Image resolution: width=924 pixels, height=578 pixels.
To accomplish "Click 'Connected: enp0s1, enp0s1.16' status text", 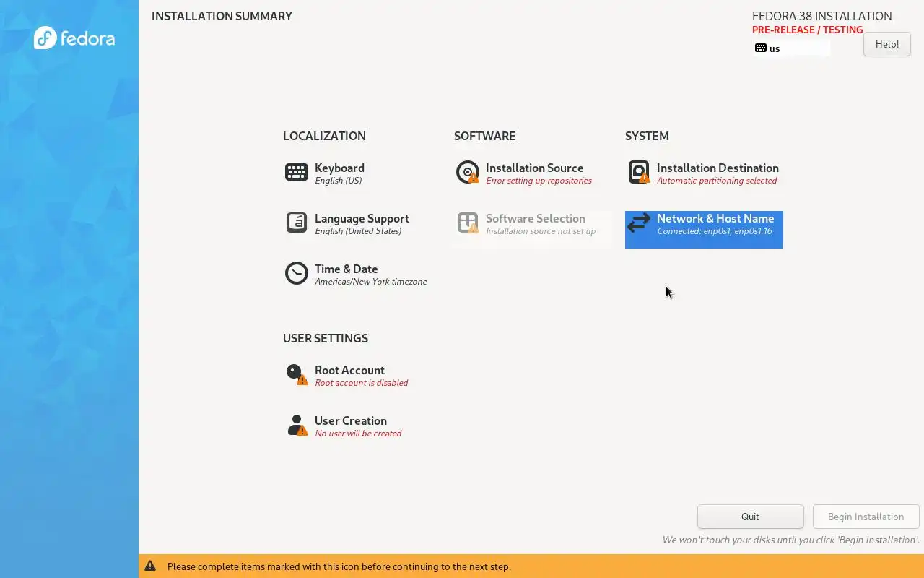I will pos(715,231).
